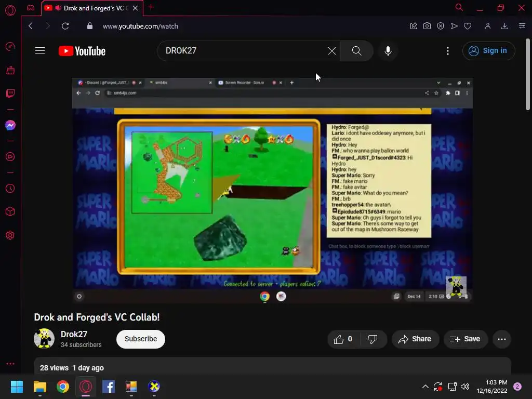Like the video with thumbs up
532x399 pixels.
tap(343, 339)
